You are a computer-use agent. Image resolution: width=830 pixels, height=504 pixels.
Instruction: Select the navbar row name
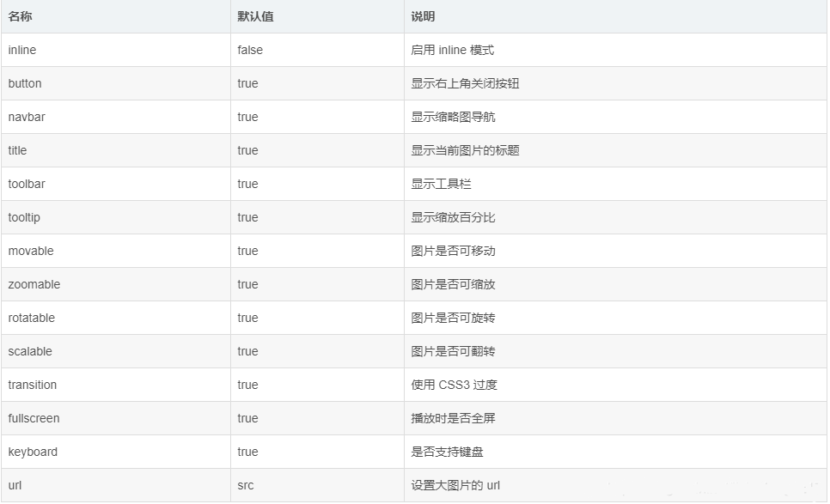[x=27, y=117]
